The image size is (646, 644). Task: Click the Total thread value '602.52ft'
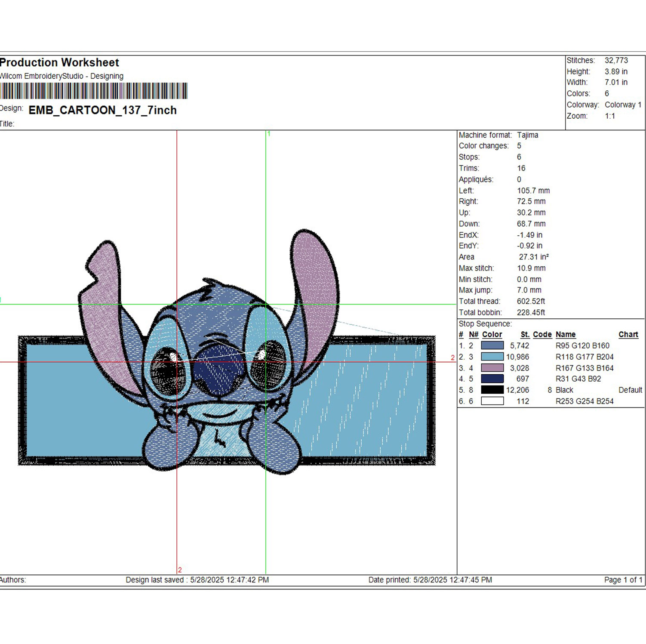(531, 301)
